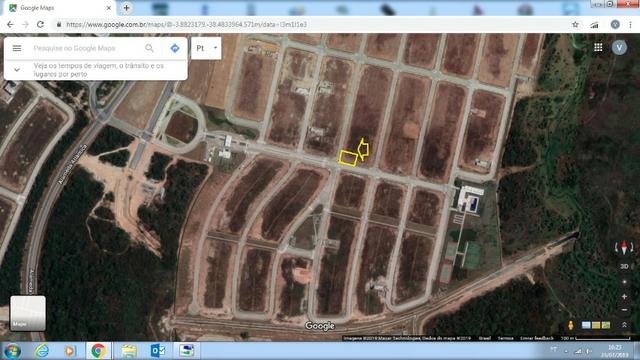Open the blue directions diamond icon
Screen dimensions: 640x360
point(175,48)
